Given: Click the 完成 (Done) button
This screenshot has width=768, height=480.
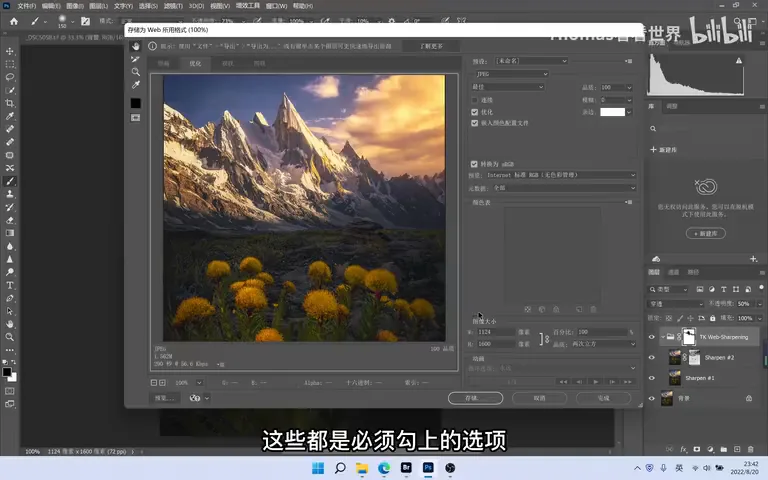Looking at the screenshot, I should pyautogui.click(x=603, y=398).
